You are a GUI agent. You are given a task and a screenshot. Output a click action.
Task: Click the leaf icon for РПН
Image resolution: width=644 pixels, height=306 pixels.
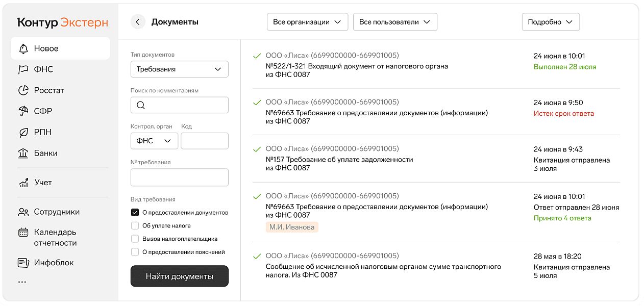pyautogui.click(x=23, y=132)
